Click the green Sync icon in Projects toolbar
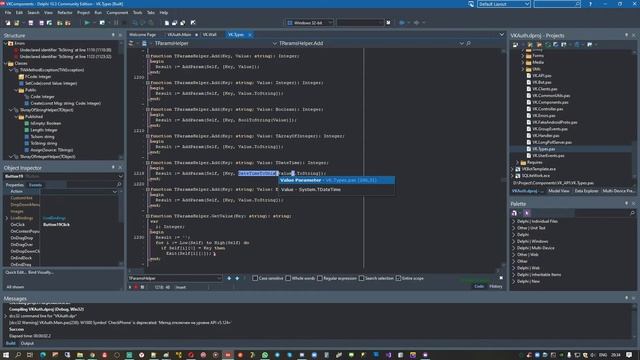 (548, 44)
